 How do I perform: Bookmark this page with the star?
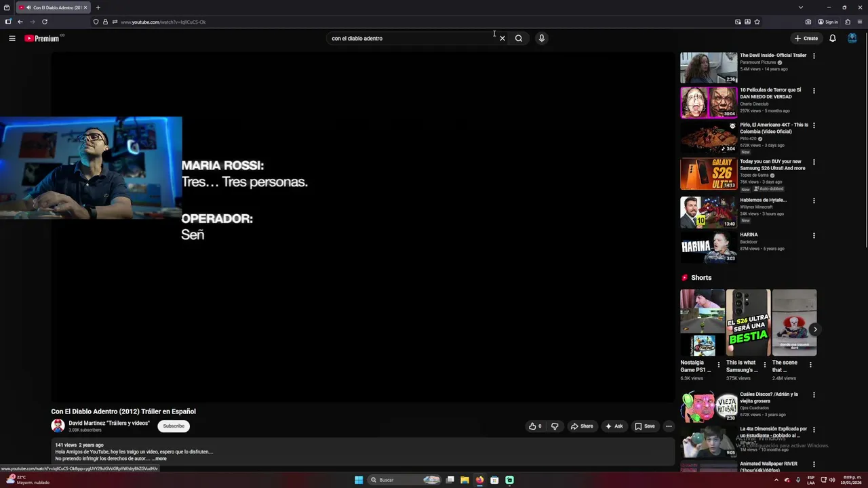[757, 22]
